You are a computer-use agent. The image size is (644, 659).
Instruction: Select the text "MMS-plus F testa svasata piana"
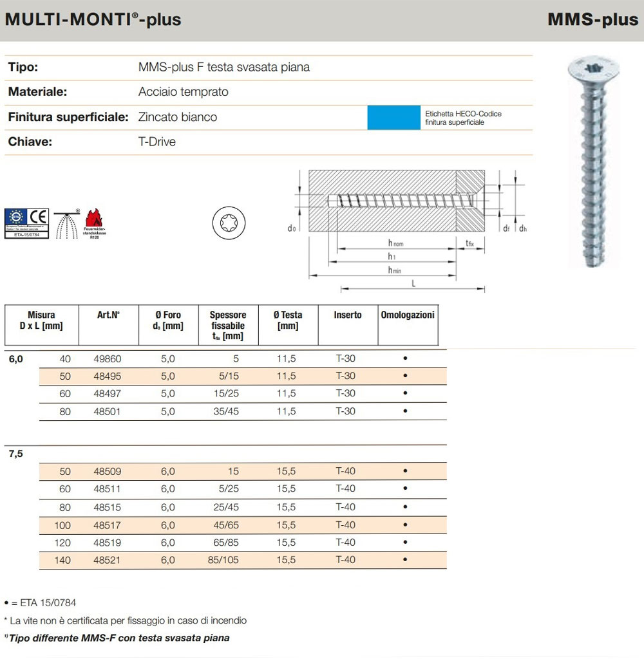tap(223, 67)
